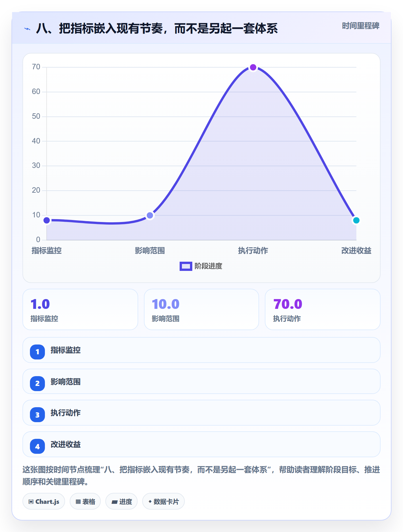Click the 进度 tag
The image size is (403, 532).
(121, 502)
